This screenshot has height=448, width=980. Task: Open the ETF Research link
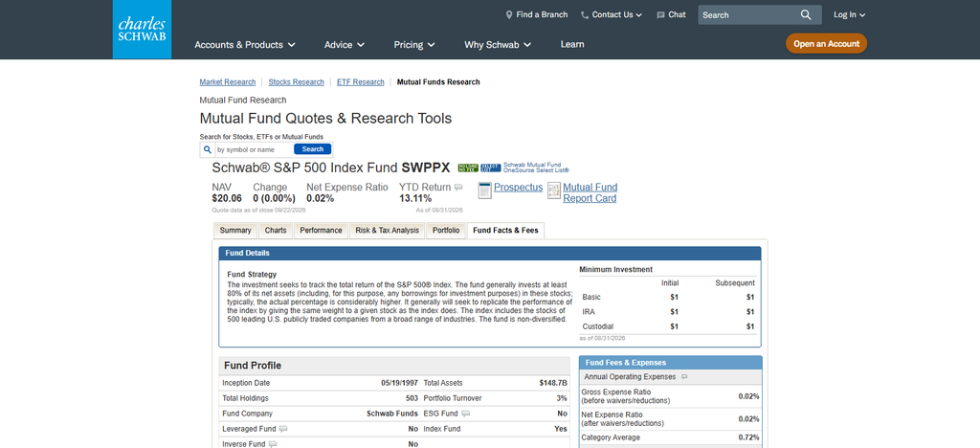(361, 82)
